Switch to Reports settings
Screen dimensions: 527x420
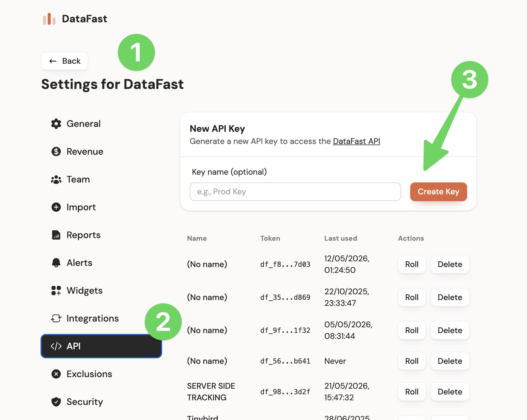click(101, 235)
